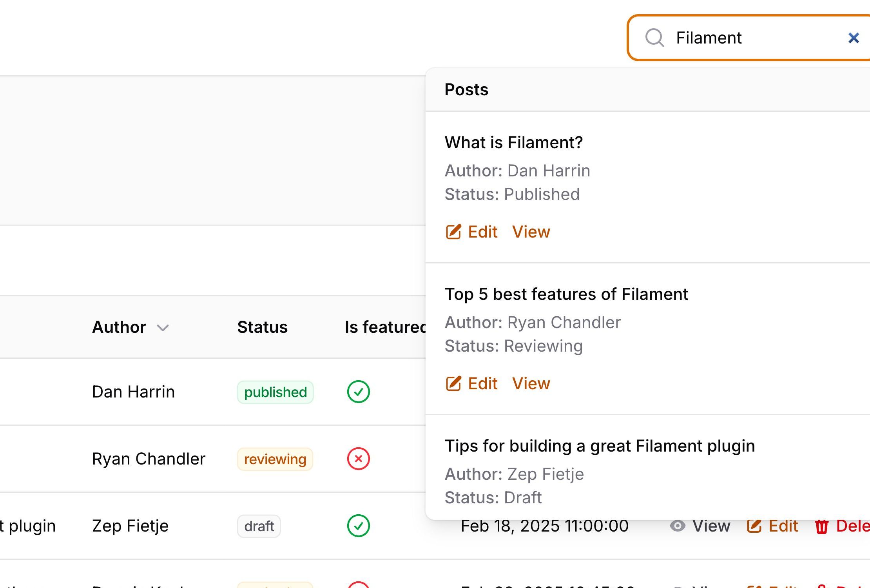
Task: Click 'Status: Reviewing' in search result
Action: pyautogui.click(x=514, y=346)
